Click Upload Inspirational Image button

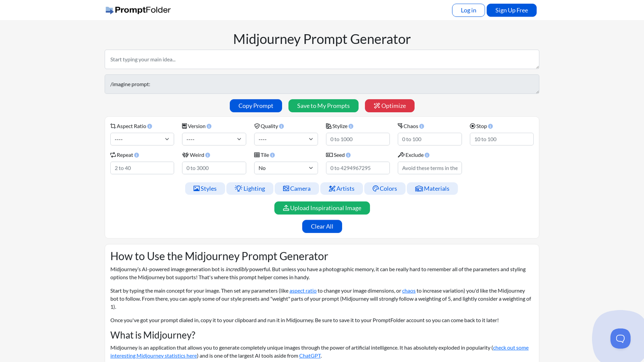pos(322,208)
